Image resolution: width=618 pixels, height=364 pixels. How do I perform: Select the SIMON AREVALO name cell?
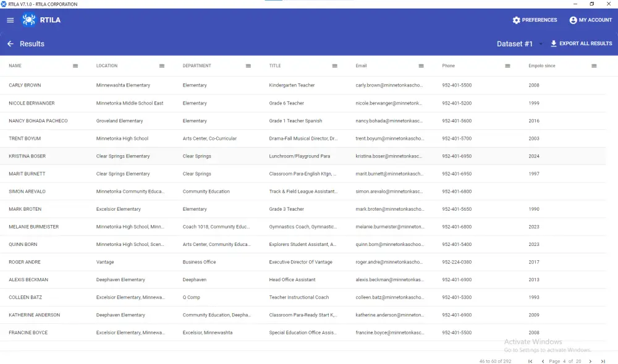27,192
